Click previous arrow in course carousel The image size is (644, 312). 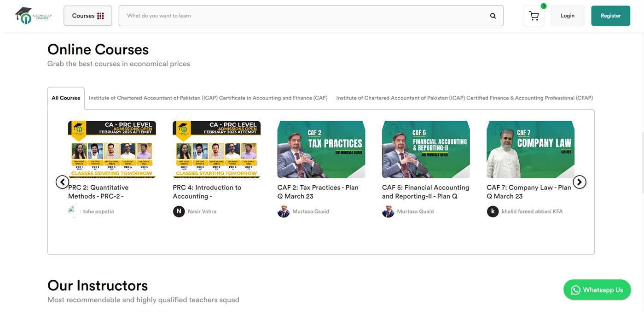tap(62, 182)
